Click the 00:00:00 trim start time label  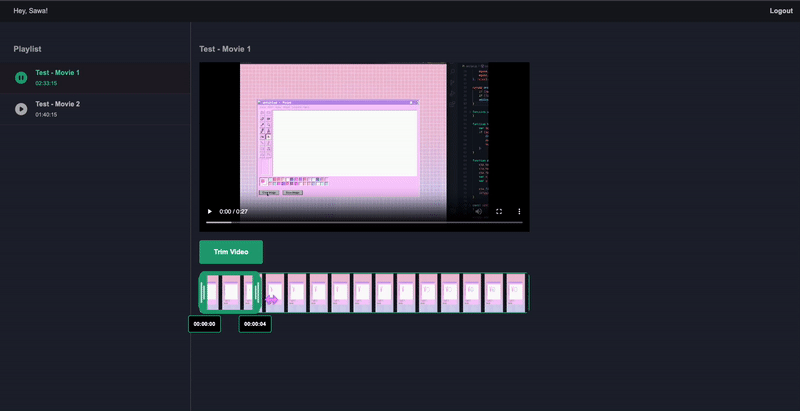click(x=205, y=324)
